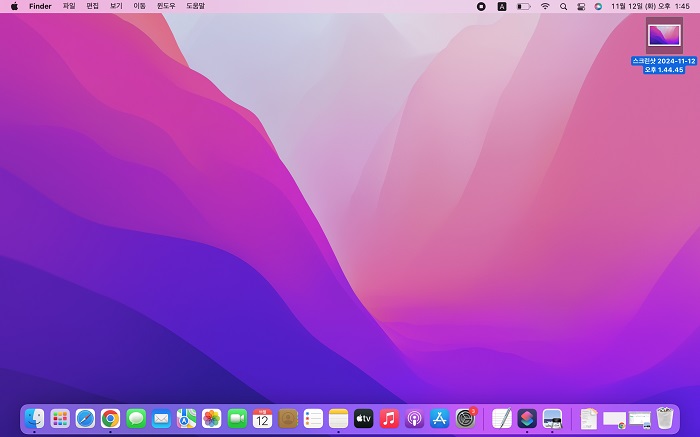
Task: Activate Siri from the menu bar
Action: click(598, 6)
